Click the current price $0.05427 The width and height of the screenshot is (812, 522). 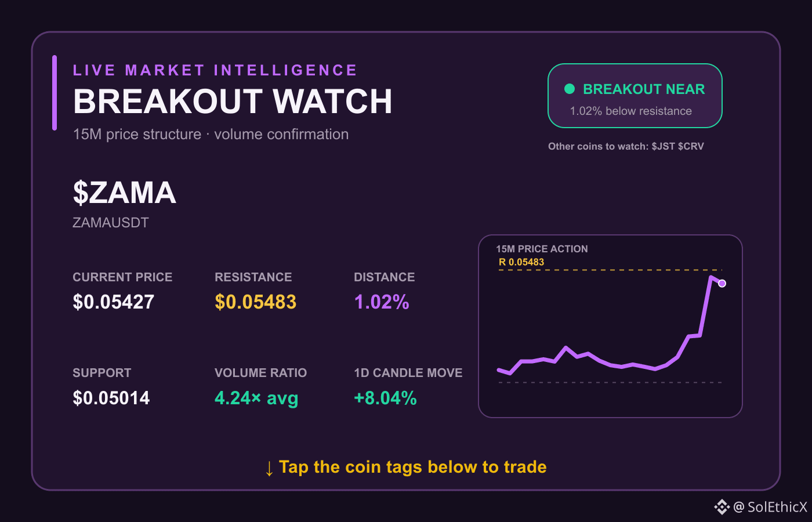(114, 302)
